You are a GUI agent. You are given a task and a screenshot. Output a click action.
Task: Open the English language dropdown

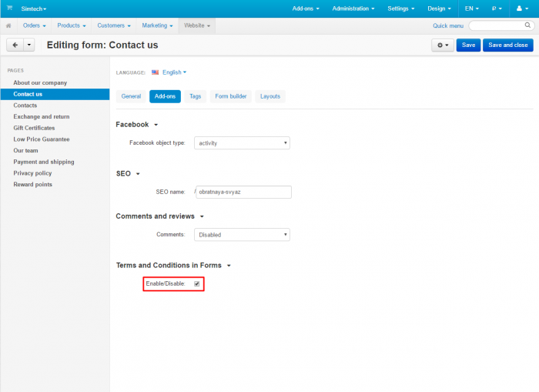coord(174,72)
